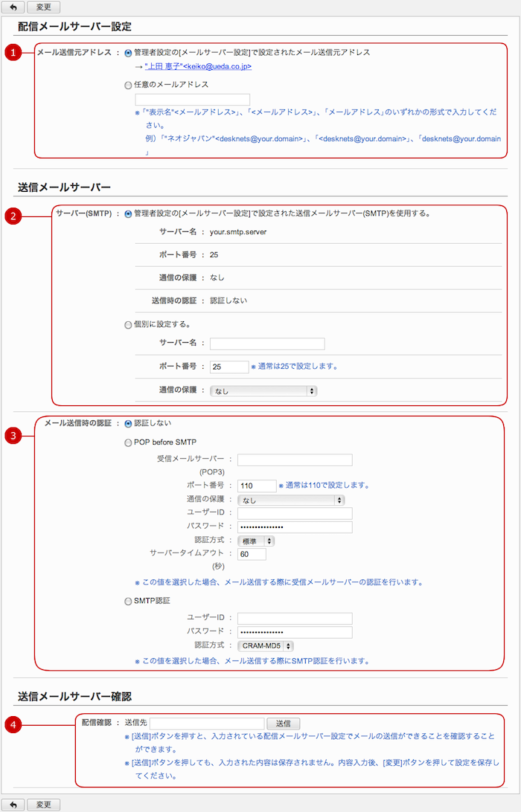
Task: Focus the POP before SMTP パスワード field
Action: click(x=295, y=527)
